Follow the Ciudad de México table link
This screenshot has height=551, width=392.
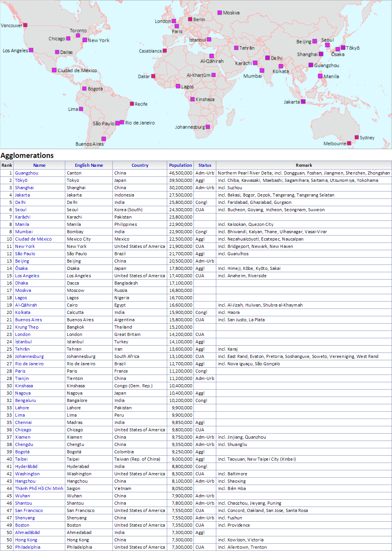(33, 239)
